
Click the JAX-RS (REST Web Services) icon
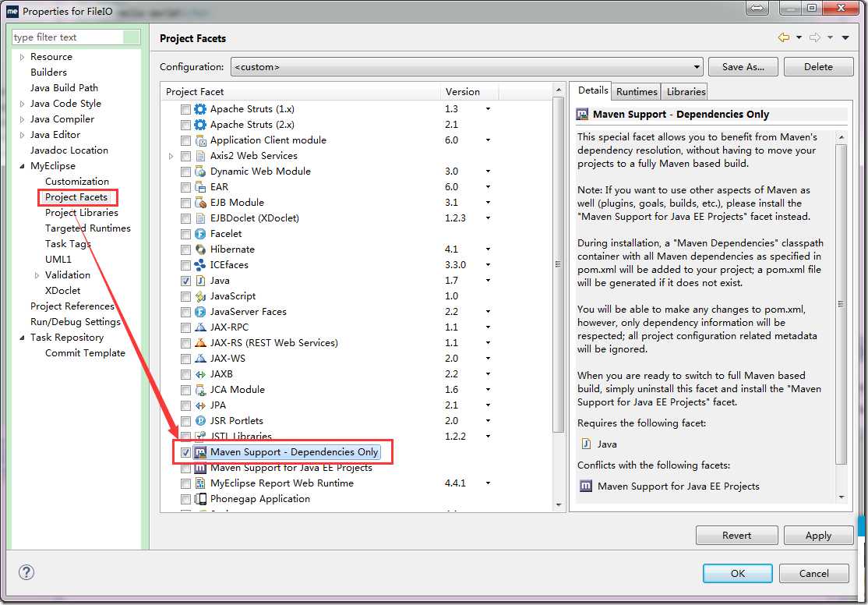pos(199,343)
